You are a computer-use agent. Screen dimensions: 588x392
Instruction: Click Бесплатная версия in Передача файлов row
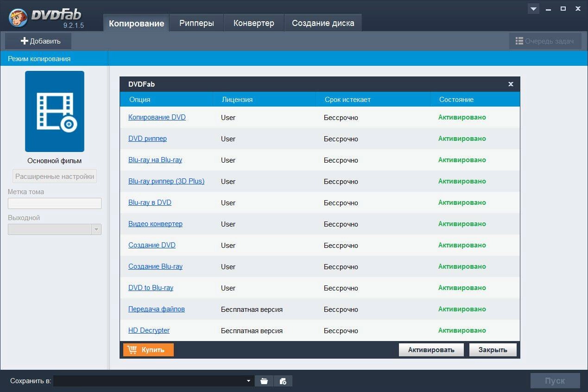[x=252, y=310]
